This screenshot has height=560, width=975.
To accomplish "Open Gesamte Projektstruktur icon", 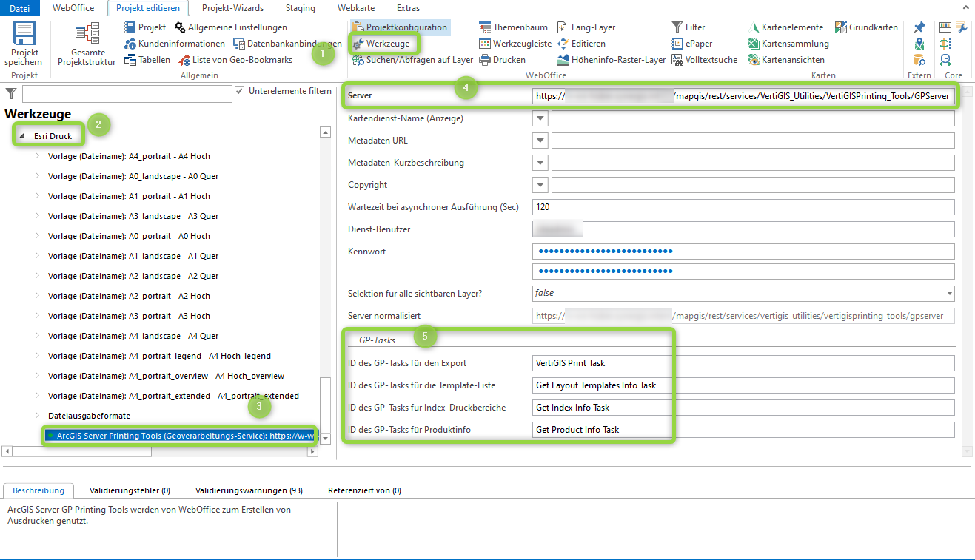I will [x=87, y=36].
